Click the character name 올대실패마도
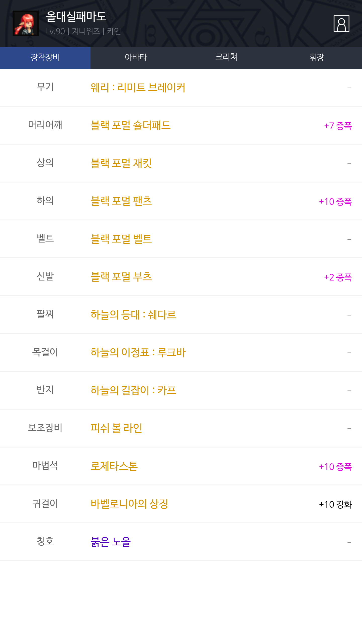The width and height of the screenshot is (362, 644). (76, 17)
